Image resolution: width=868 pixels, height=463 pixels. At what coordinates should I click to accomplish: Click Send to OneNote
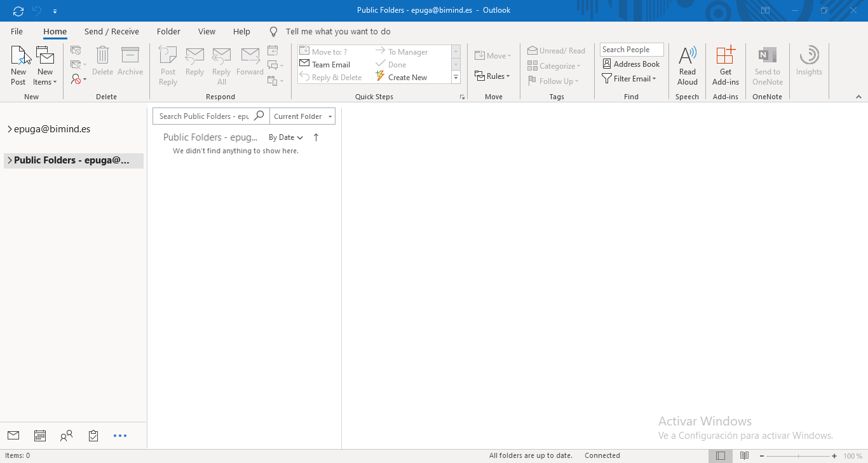[x=768, y=66]
